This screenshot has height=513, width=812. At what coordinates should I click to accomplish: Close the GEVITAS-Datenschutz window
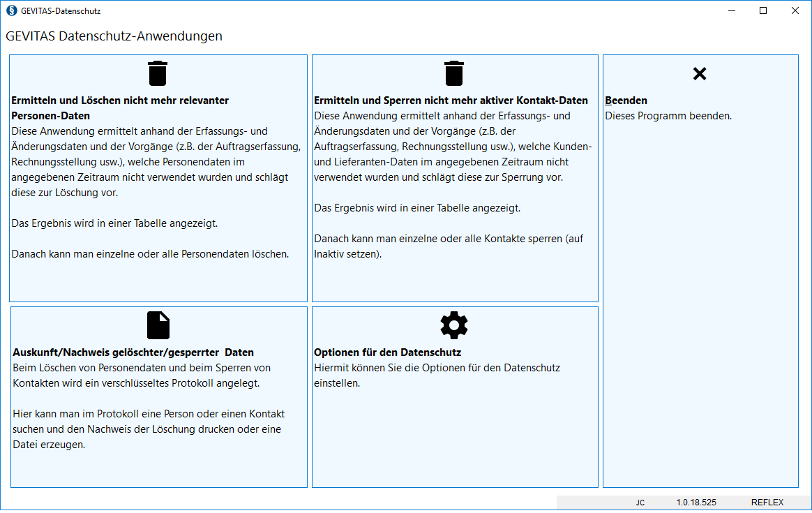pyautogui.click(x=795, y=10)
